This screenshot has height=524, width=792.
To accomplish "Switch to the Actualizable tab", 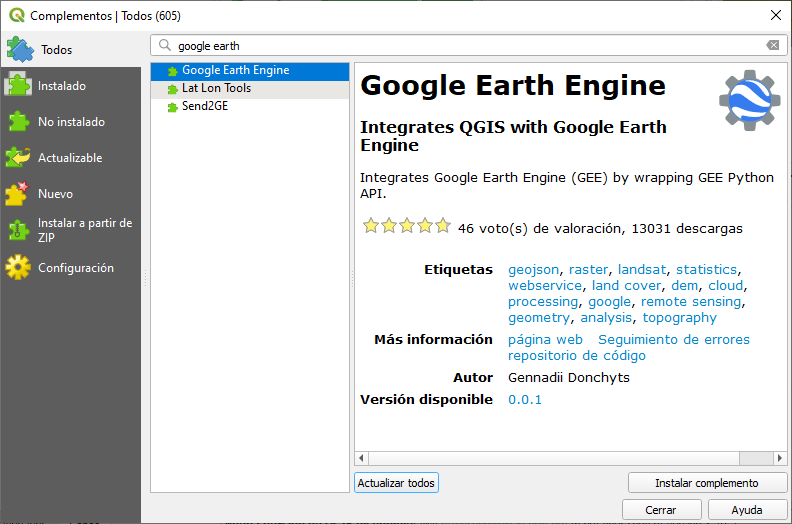I will coord(71,158).
